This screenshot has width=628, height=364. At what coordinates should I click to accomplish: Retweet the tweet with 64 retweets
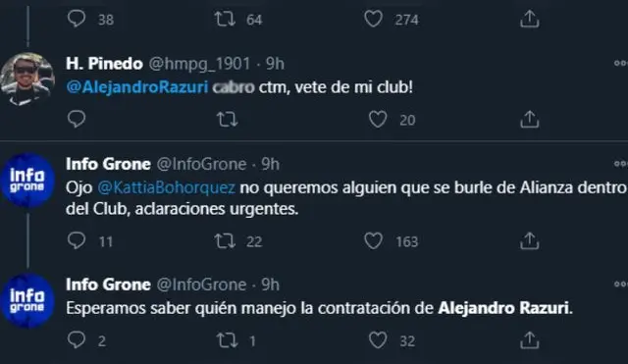tap(225, 19)
